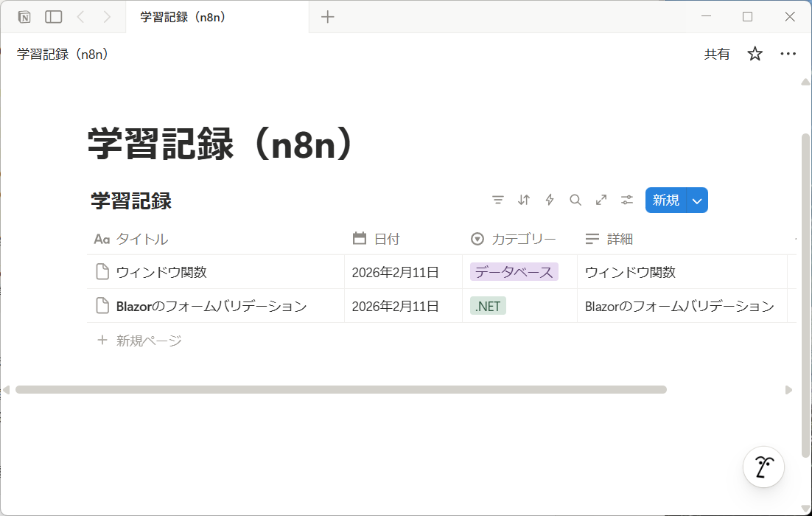Go back with the left arrow
This screenshot has height=516, width=812.
tap(80, 17)
